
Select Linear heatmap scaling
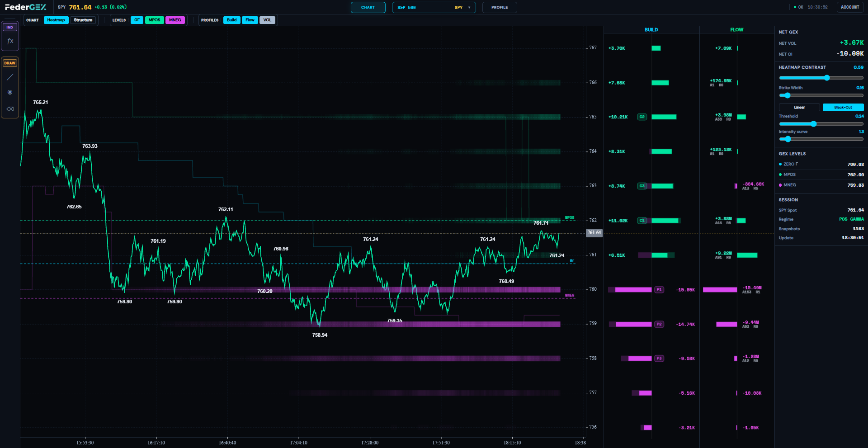click(799, 107)
